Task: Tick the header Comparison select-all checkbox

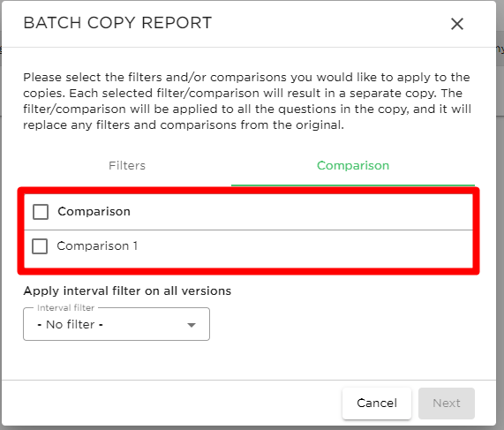Action: click(41, 212)
